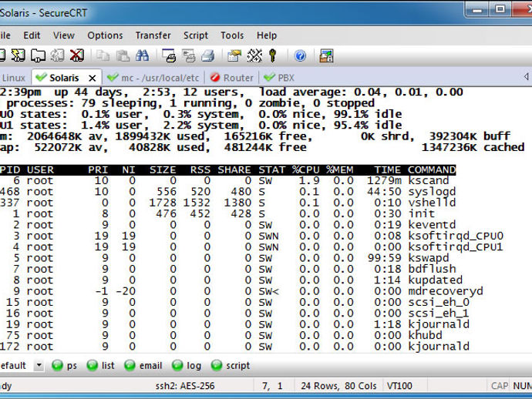Click 'ssh2: AES-256' in status bar
Image resolution: width=532 pixels, height=399 pixels.
185,386
